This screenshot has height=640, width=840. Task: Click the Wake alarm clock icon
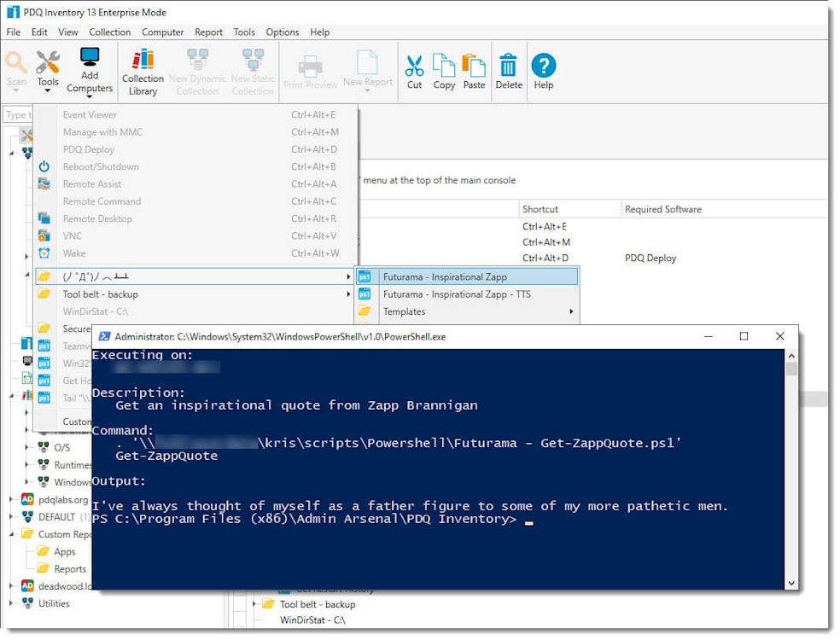pyautogui.click(x=44, y=253)
